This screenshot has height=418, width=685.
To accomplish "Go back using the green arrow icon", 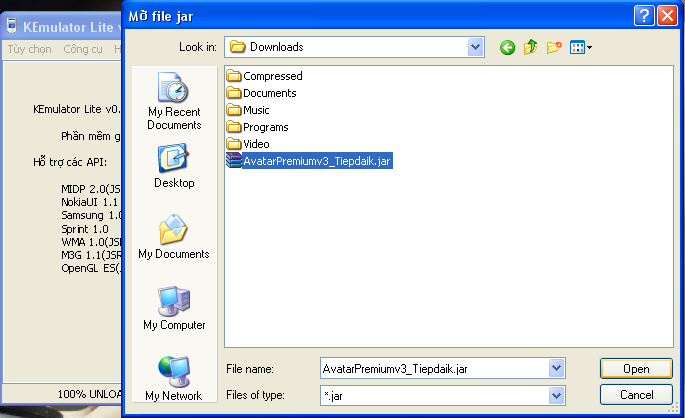I will [x=507, y=47].
